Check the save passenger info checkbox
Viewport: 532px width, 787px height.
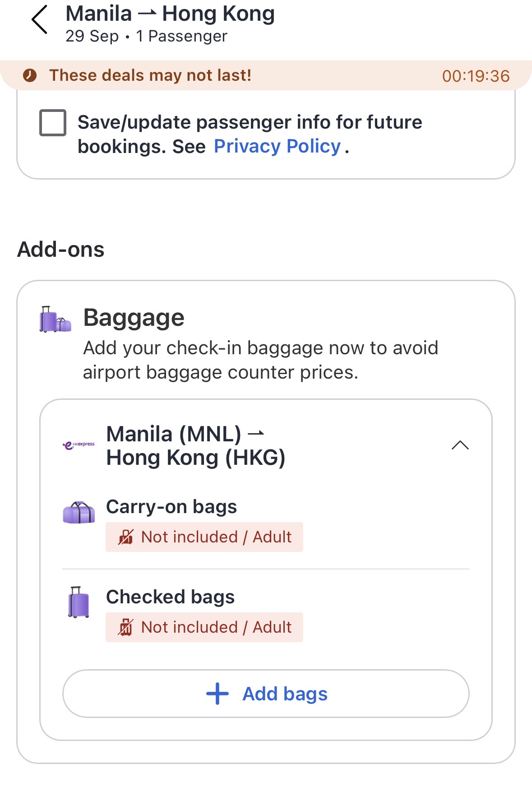[53, 122]
